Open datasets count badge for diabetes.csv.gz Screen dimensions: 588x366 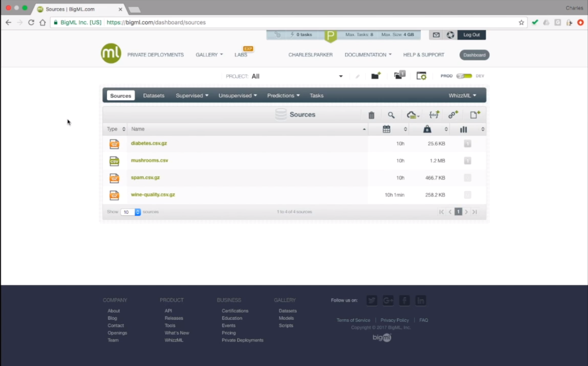[468, 144]
